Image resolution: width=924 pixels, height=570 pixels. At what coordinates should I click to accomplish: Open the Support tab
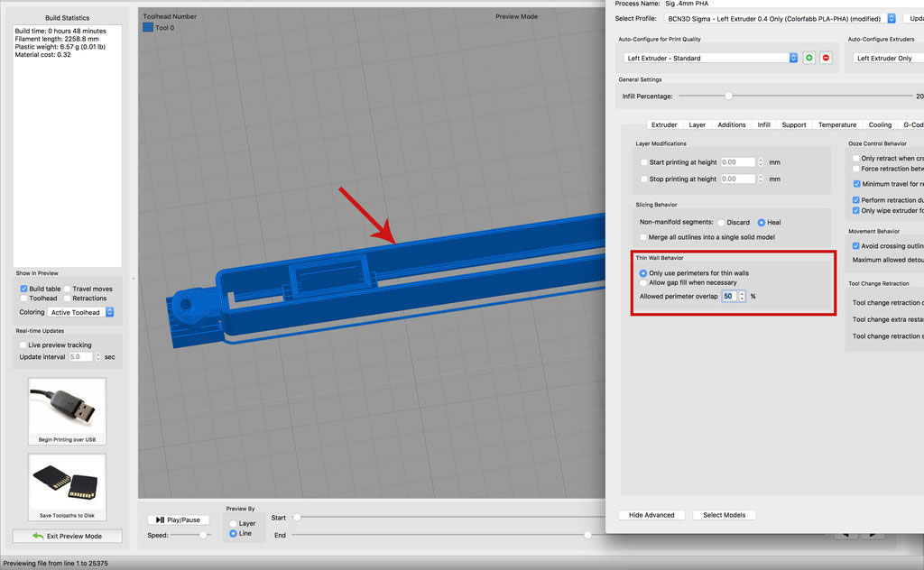[794, 124]
